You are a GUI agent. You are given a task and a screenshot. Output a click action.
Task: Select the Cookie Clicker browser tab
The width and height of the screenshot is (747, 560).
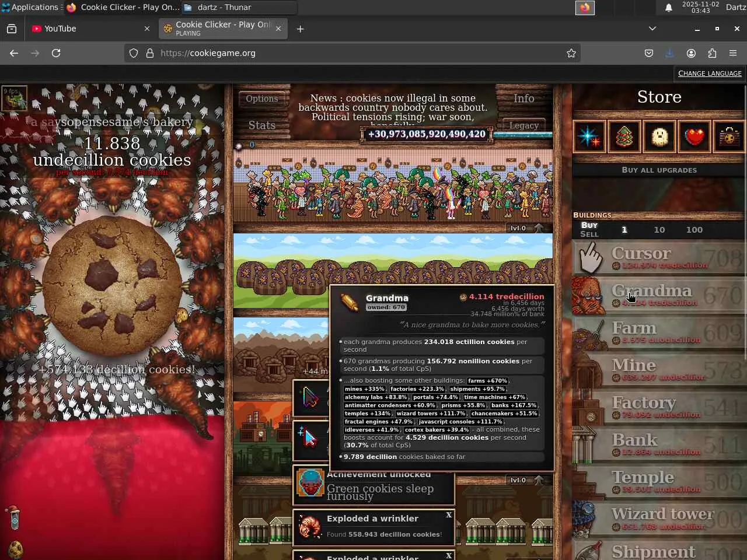tap(222, 29)
